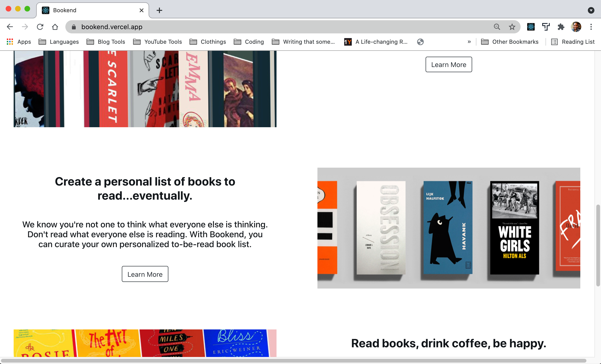601x364 pixels.
Task: Close the Bookend tab
Action: pos(142,10)
